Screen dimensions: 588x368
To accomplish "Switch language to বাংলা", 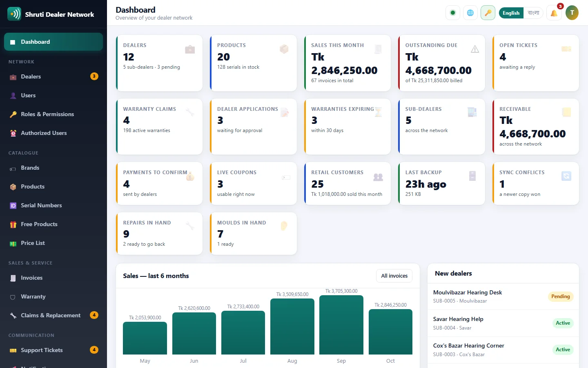I will point(533,13).
